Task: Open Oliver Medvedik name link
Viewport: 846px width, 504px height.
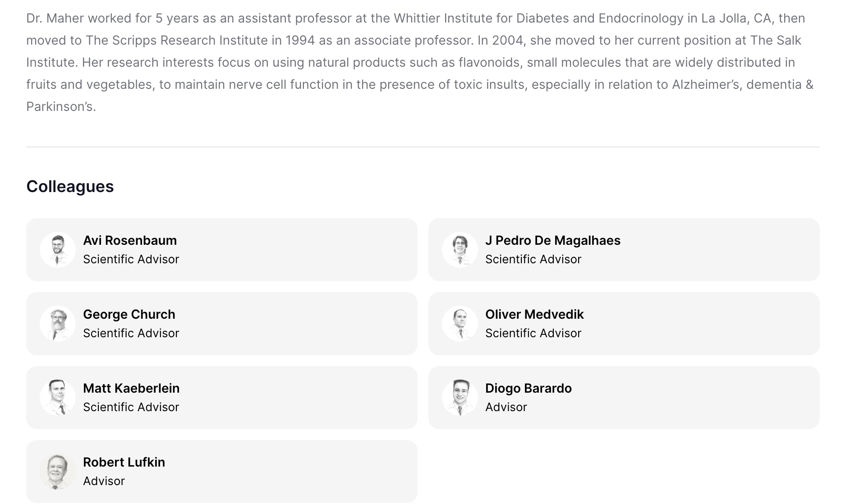Action: tap(534, 314)
